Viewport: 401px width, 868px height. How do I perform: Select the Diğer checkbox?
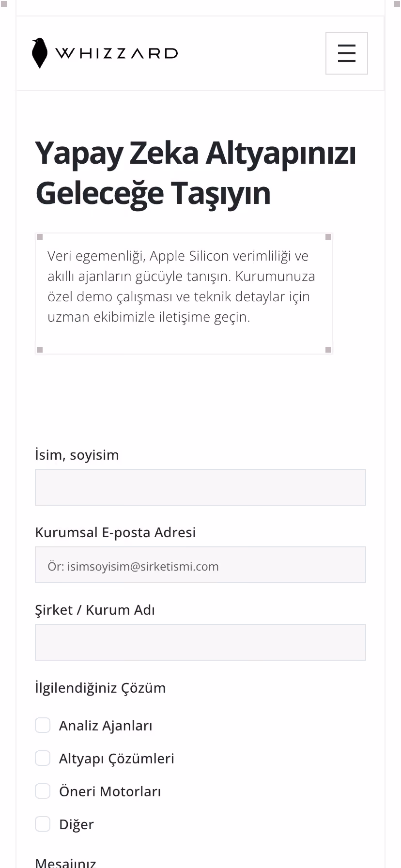(x=43, y=824)
